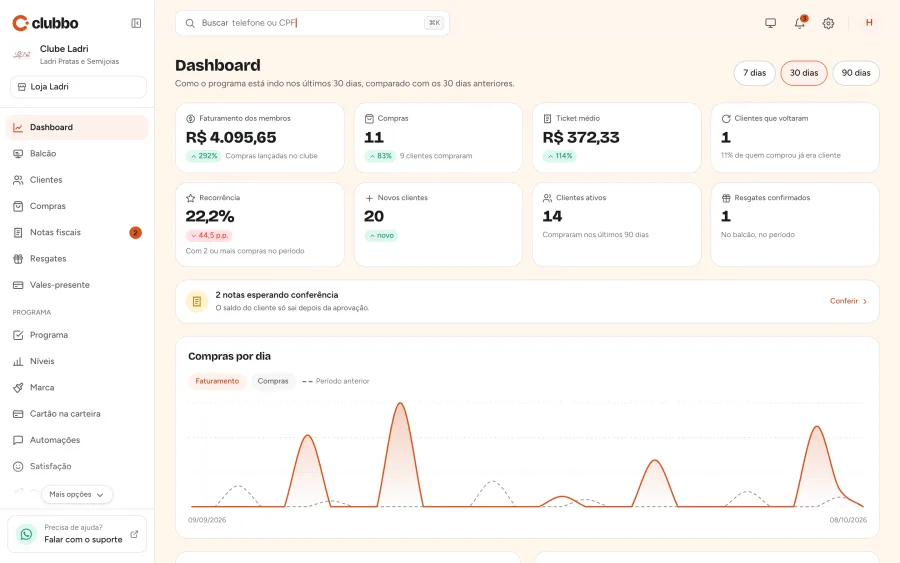Screen dimensions: 900x563
Task: Click the Automações chat icon
Action: [18, 440]
